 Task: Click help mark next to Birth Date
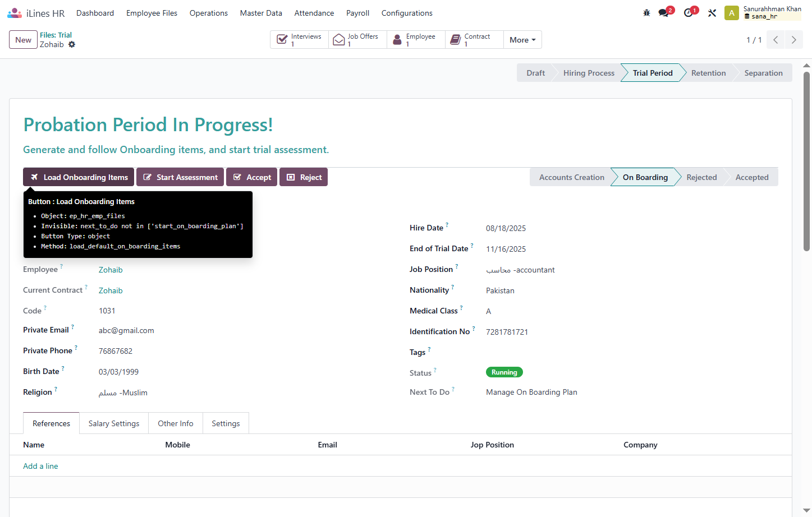[x=63, y=368]
